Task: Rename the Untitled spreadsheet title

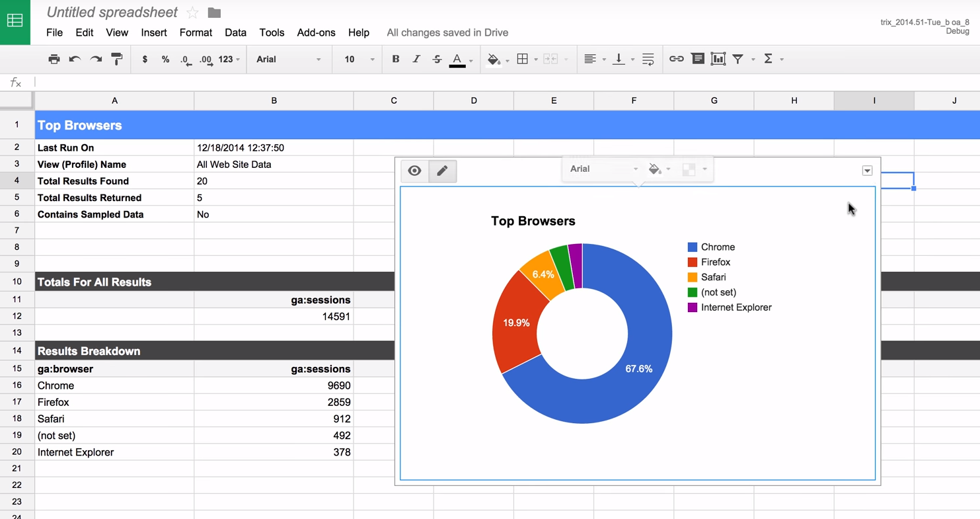Action: [112, 12]
